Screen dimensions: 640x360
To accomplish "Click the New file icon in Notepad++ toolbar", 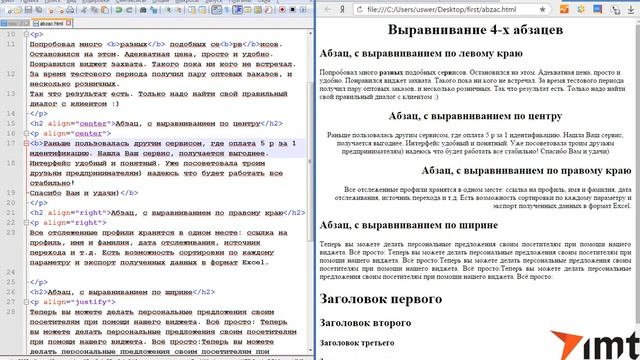I will coord(9,9).
